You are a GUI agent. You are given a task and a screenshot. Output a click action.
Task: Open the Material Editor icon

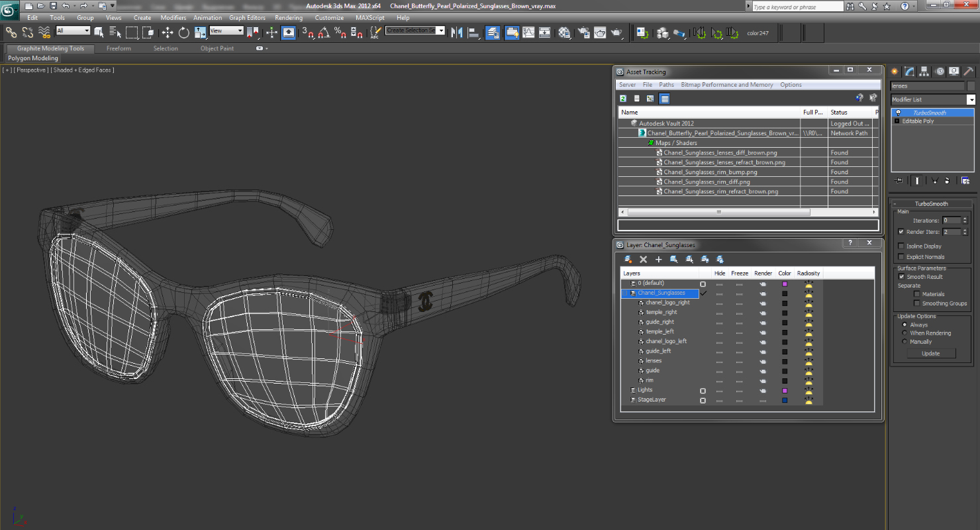(x=564, y=32)
